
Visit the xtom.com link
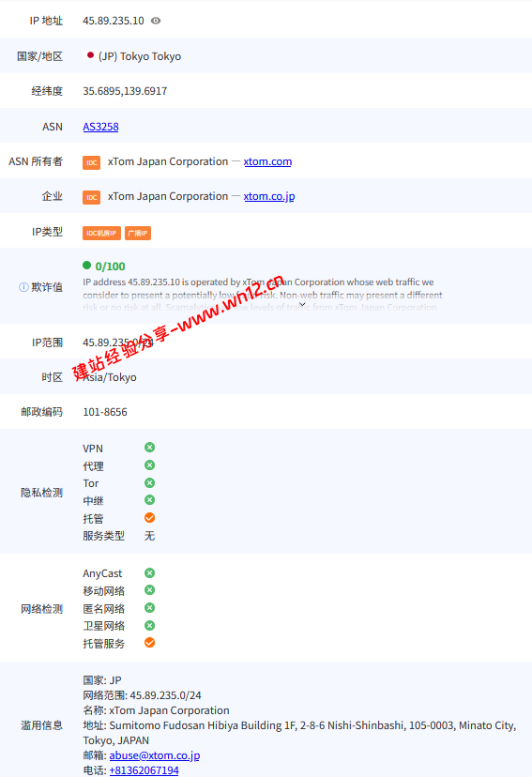(x=267, y=161)
